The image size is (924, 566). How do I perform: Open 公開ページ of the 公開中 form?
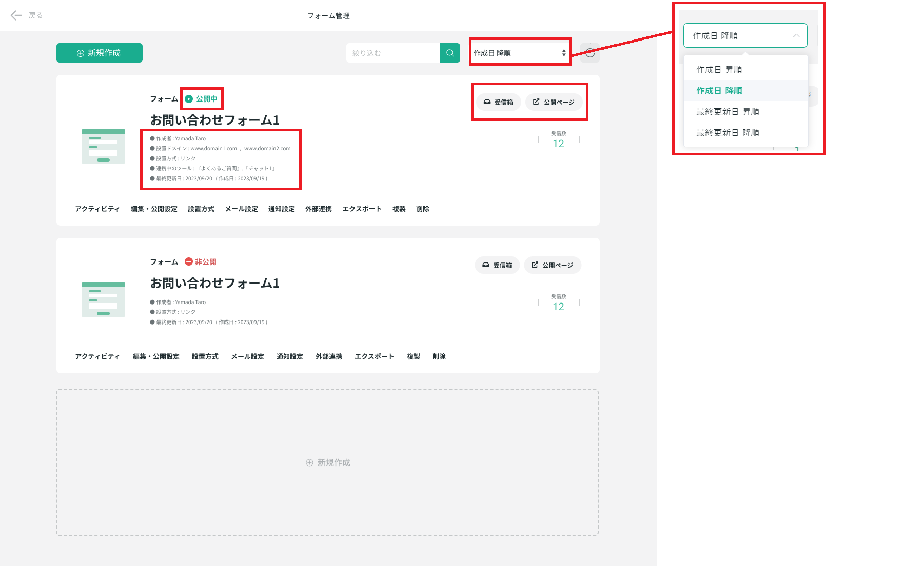coord(555,102)
